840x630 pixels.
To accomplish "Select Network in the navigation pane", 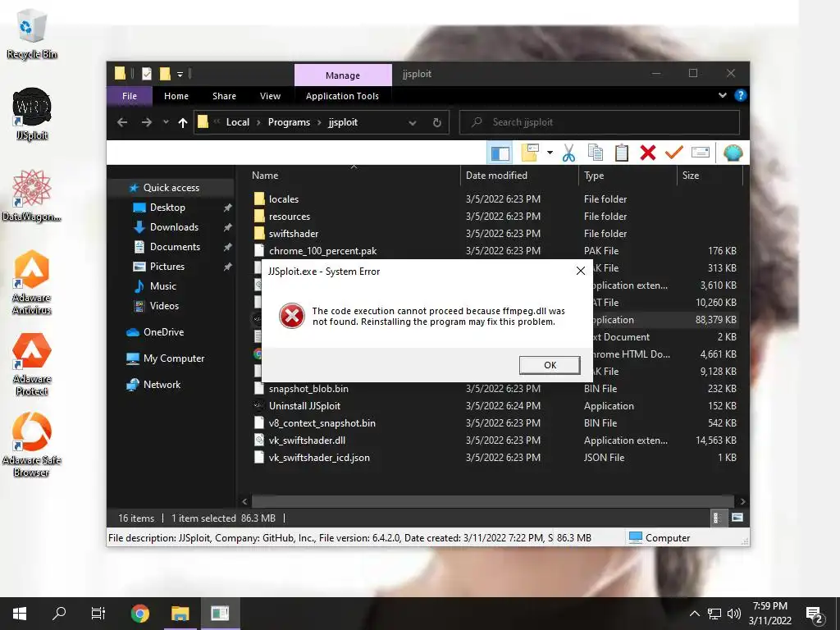I will 162,385.
